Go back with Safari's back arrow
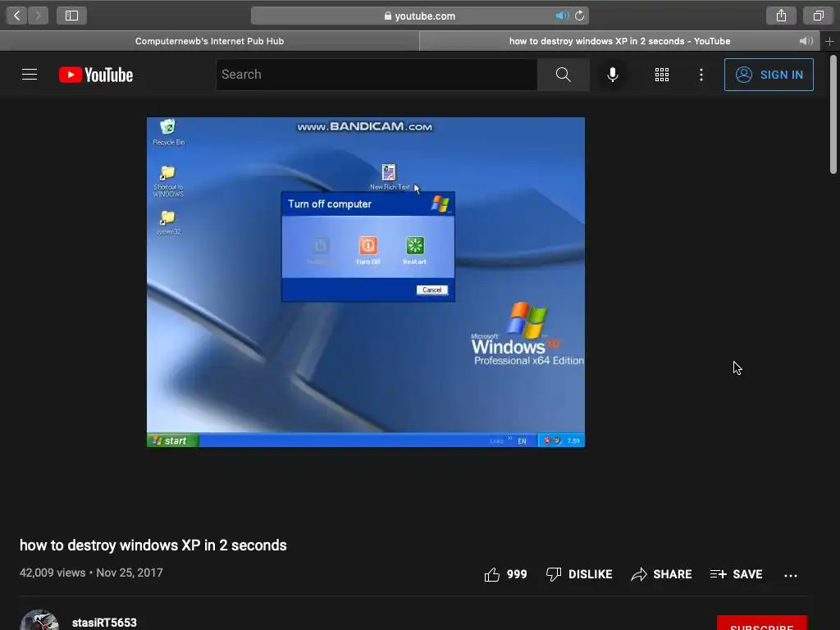 pyautogui.click(x=16, y=16)
